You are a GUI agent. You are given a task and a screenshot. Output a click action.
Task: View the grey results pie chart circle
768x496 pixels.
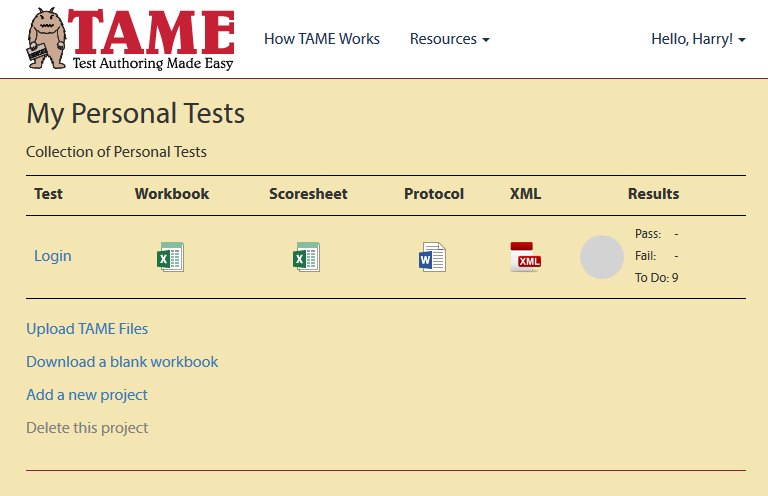[601, 257]
